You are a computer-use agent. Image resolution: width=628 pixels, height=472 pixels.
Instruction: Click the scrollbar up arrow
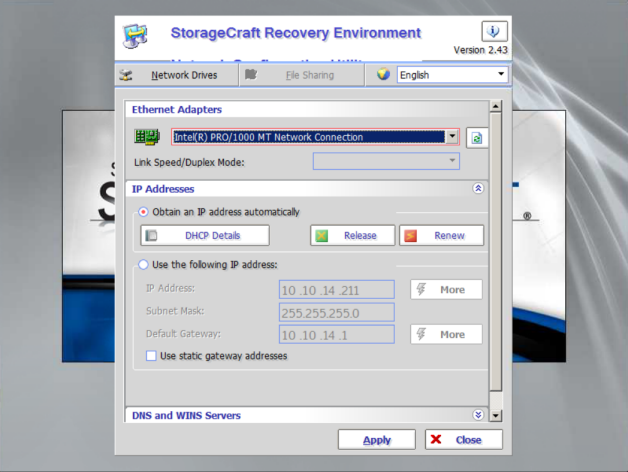[x=495, y=106]
